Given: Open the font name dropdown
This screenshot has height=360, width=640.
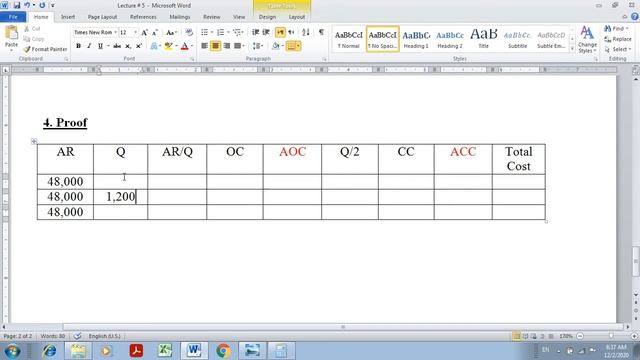Looking at the screenshot, I should [x=116, y=32].
